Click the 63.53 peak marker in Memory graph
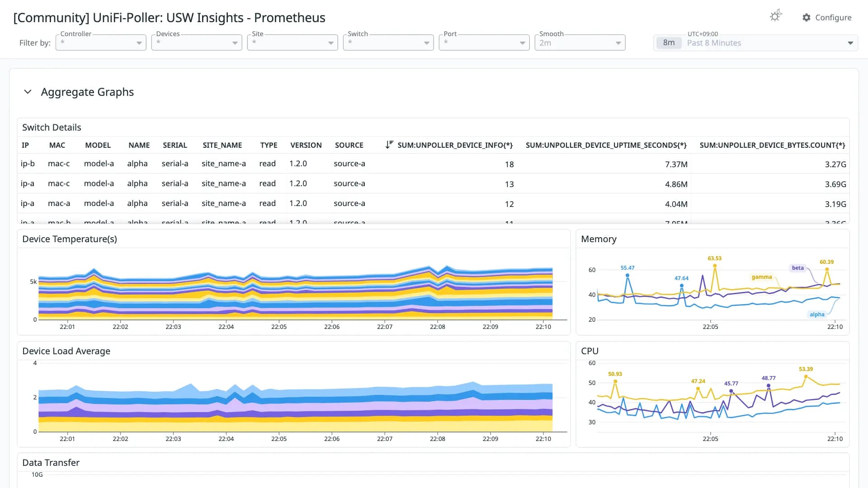This screenshot has width=868, height=488. (x=715, y=266)
